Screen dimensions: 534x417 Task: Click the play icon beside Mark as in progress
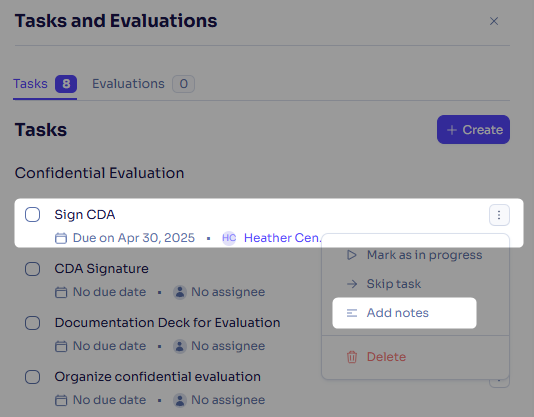click(351, 255)
